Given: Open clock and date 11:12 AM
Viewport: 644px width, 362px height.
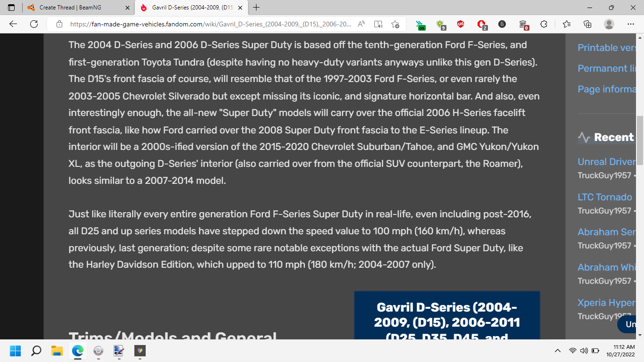Looking at the screenshot, I should click(621, 351).
